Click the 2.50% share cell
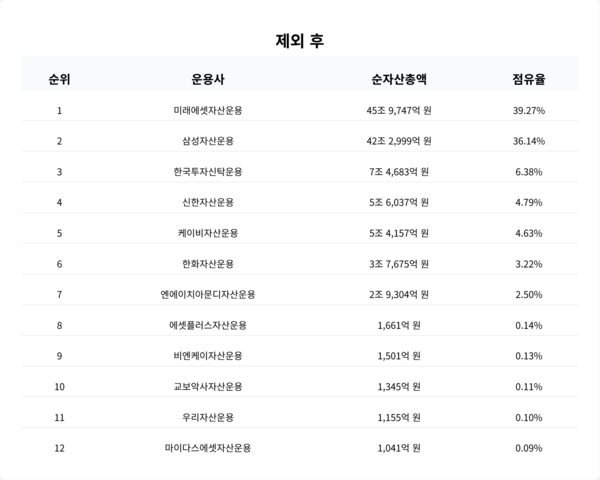This screenshot has width=600, height=480. tap(529, 294)
